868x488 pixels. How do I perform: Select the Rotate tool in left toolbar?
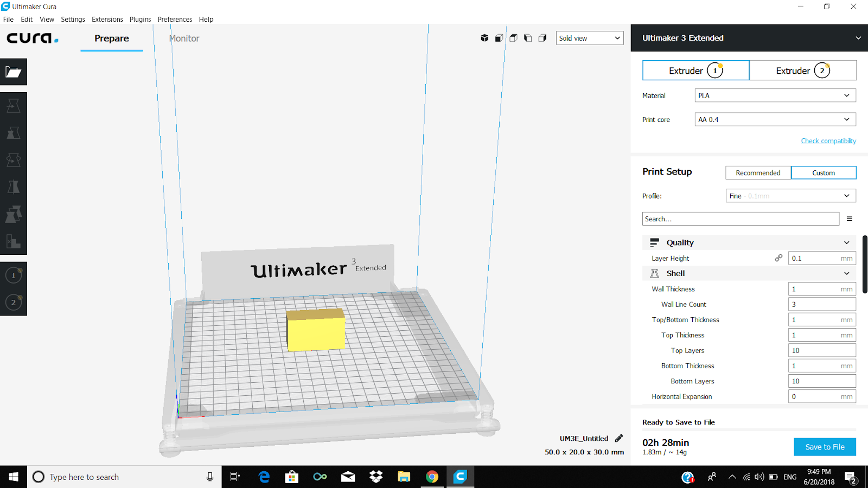pos(14,160)
